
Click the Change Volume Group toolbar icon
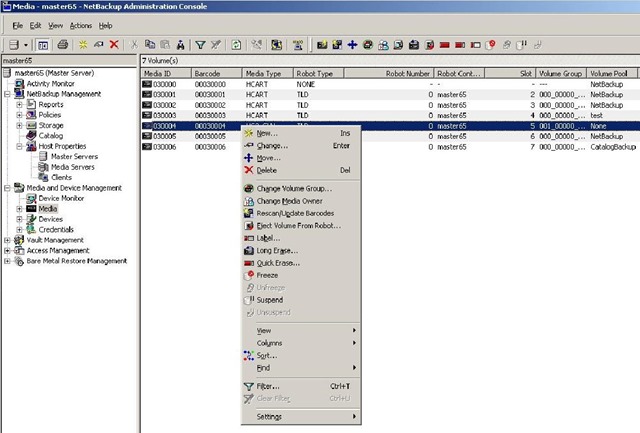[x=368, y=44]
